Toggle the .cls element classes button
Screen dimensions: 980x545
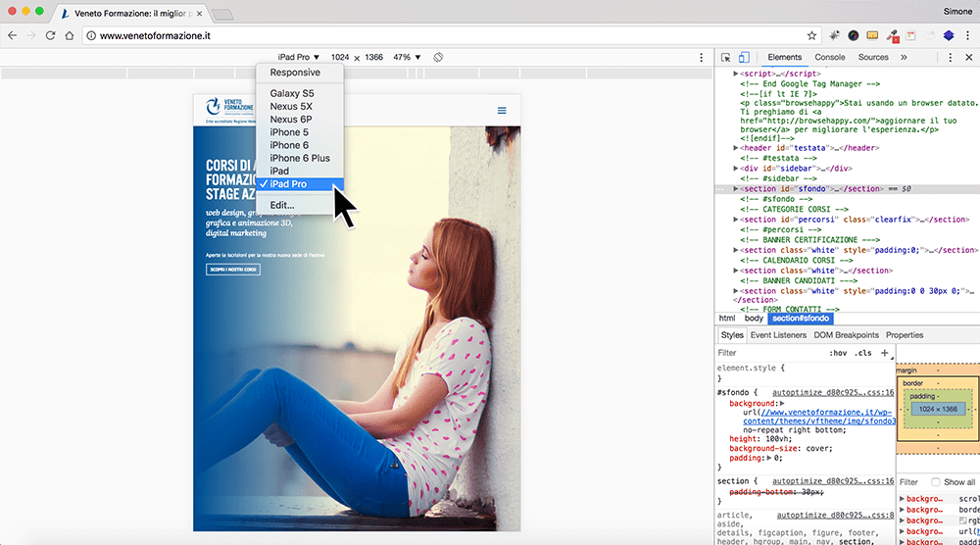863,353
